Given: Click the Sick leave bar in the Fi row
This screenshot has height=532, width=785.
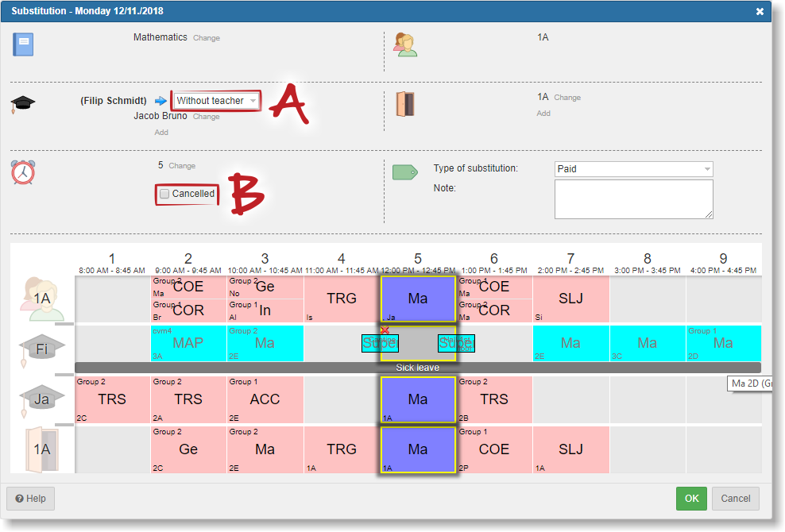Looking at the screenshot, I should pyautogui.click(x=418, y=368).
